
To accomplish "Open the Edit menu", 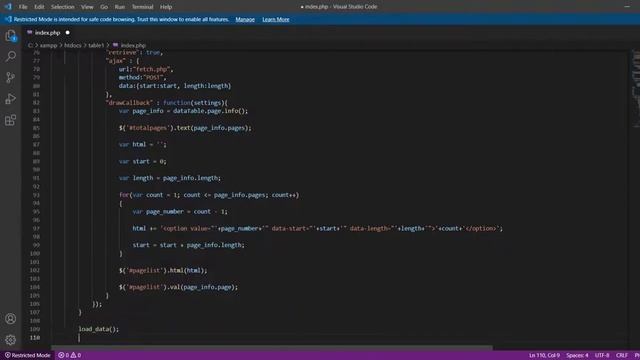I will coord(39,7).
